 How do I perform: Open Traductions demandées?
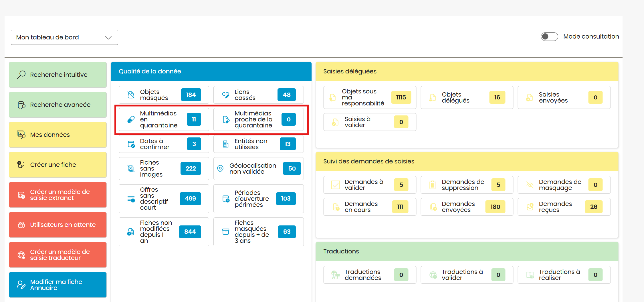click(x=370, y=275)
